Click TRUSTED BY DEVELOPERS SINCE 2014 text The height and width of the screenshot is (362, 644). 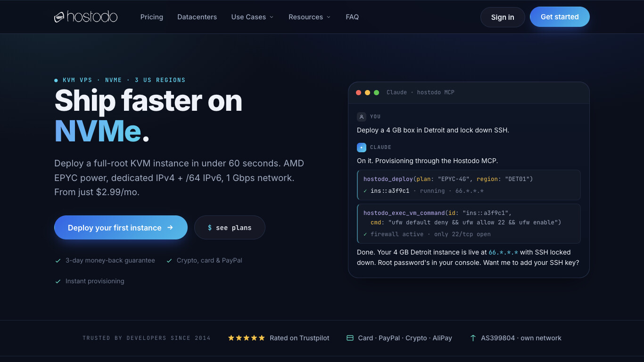147,338
